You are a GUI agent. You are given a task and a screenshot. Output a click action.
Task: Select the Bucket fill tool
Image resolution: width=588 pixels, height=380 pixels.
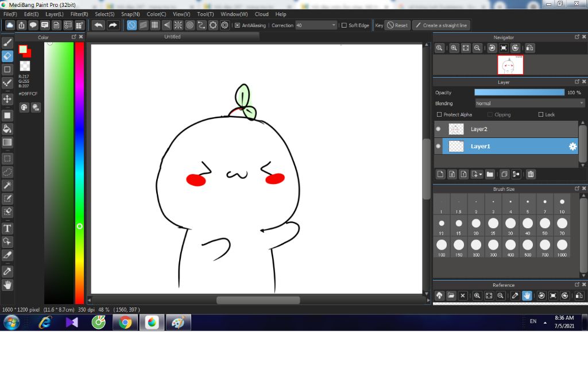pos(7,129)
